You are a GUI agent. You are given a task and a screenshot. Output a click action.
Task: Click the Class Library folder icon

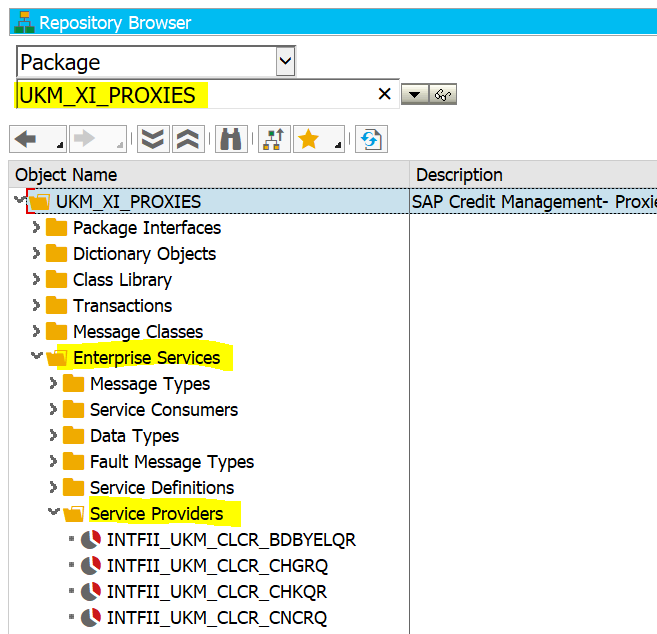(x=57, y=279)
